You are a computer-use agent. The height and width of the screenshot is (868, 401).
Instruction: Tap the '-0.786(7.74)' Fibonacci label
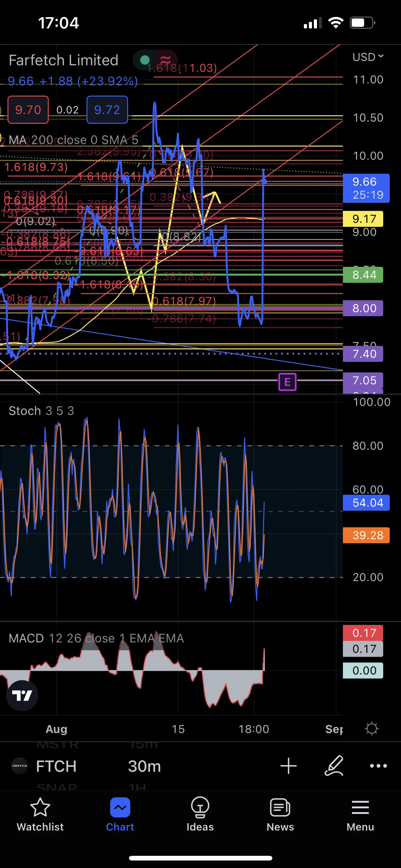point(182,318)
